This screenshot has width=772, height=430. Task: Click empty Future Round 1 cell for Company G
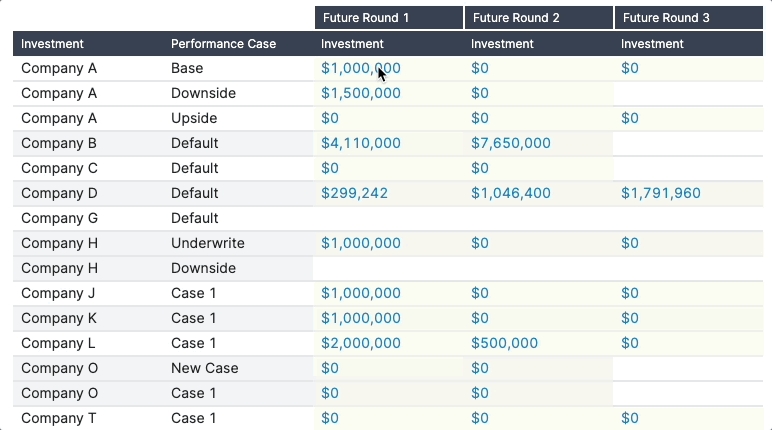point(387,218)
